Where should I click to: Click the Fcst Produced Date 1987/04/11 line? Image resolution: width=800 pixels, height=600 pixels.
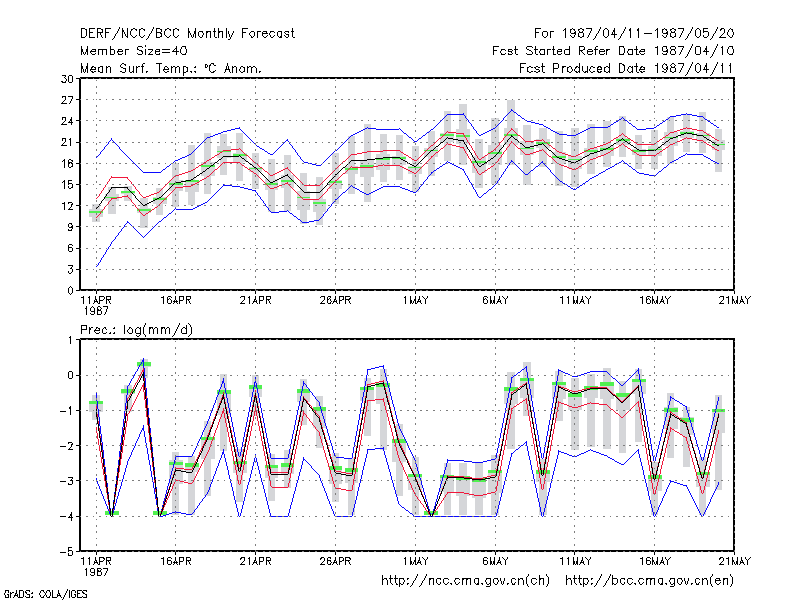[x=626, y=68]
